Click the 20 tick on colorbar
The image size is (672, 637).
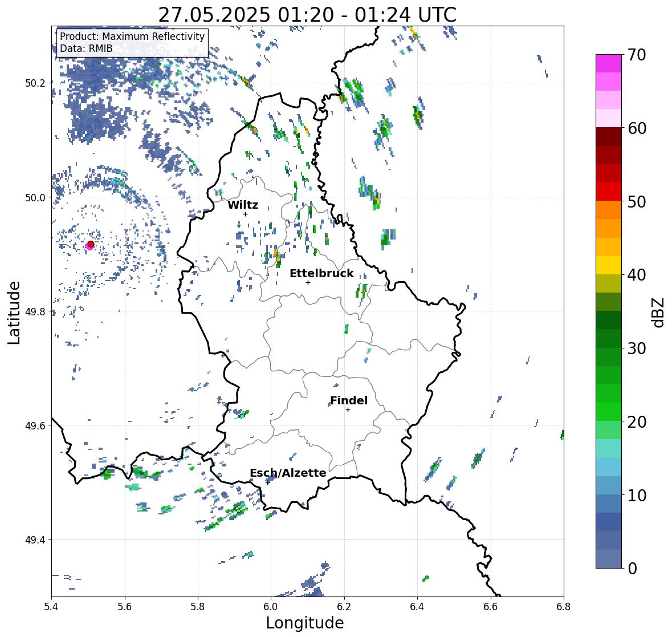(x=637, y=422)
